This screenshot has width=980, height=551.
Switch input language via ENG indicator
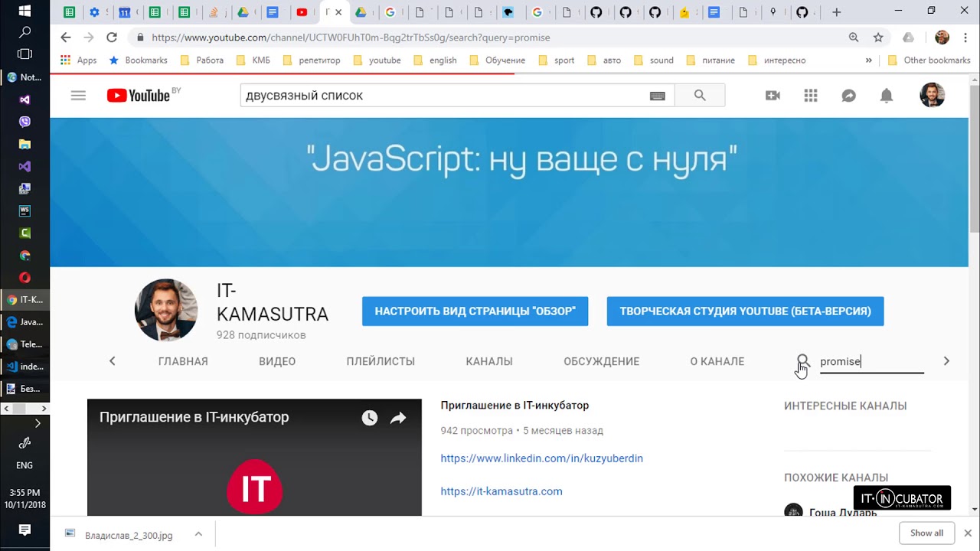[24, 465]
